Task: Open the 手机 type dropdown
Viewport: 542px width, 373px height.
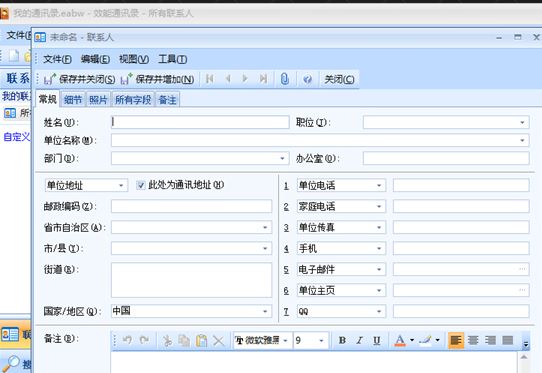Action: tap(379, 249)
